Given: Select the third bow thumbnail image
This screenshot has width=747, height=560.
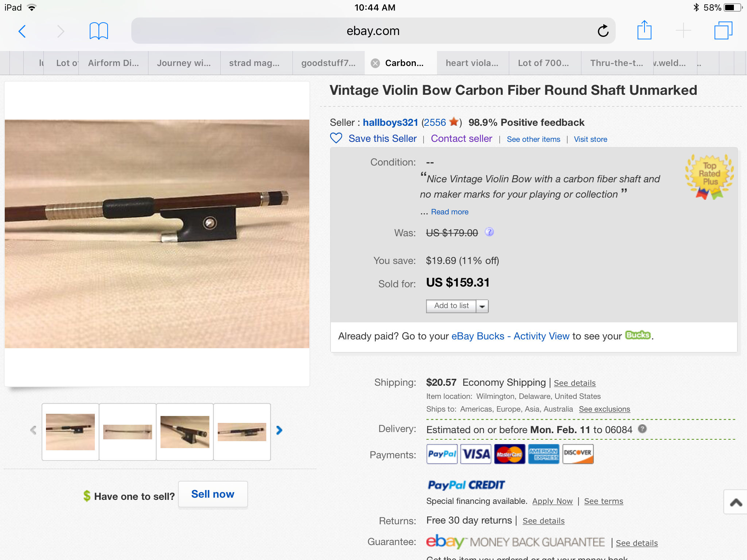Looking at the screenshot, I should 185,432.
